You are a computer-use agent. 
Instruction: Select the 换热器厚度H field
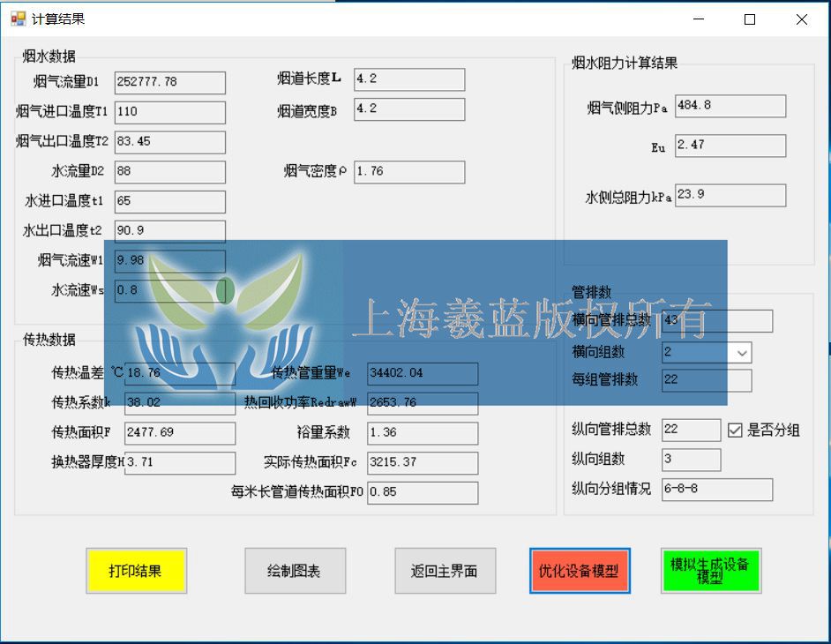pos(180,463)
